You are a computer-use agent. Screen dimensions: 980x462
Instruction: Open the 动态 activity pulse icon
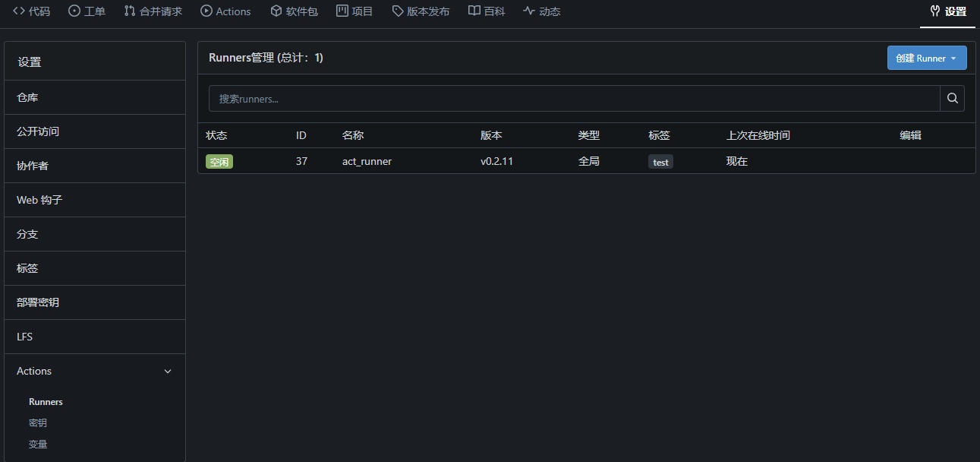(529, 11)
